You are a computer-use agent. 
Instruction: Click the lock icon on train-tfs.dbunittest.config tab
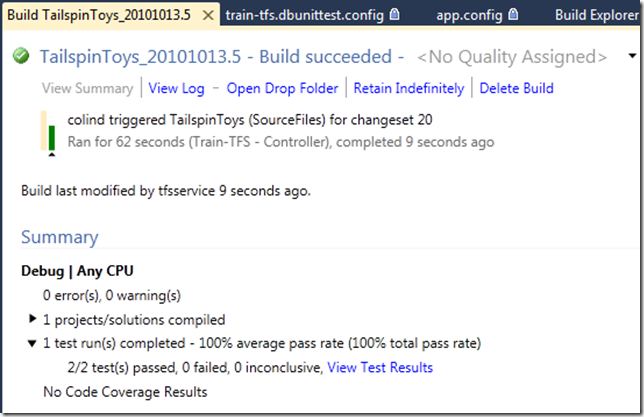(394, 15)
